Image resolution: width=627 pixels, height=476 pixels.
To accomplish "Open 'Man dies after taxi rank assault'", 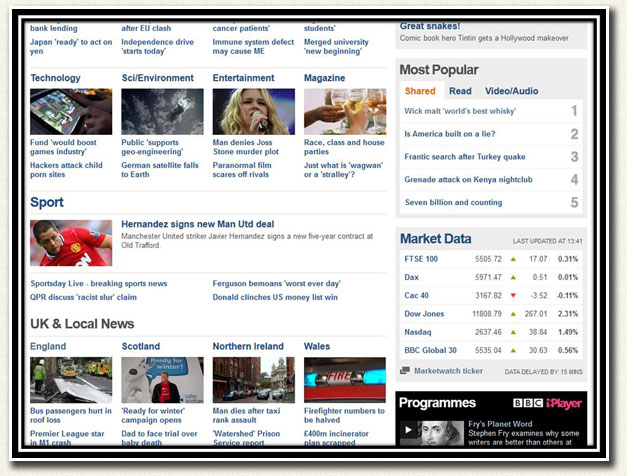I will pyautogui.click(x=246, y=416).
